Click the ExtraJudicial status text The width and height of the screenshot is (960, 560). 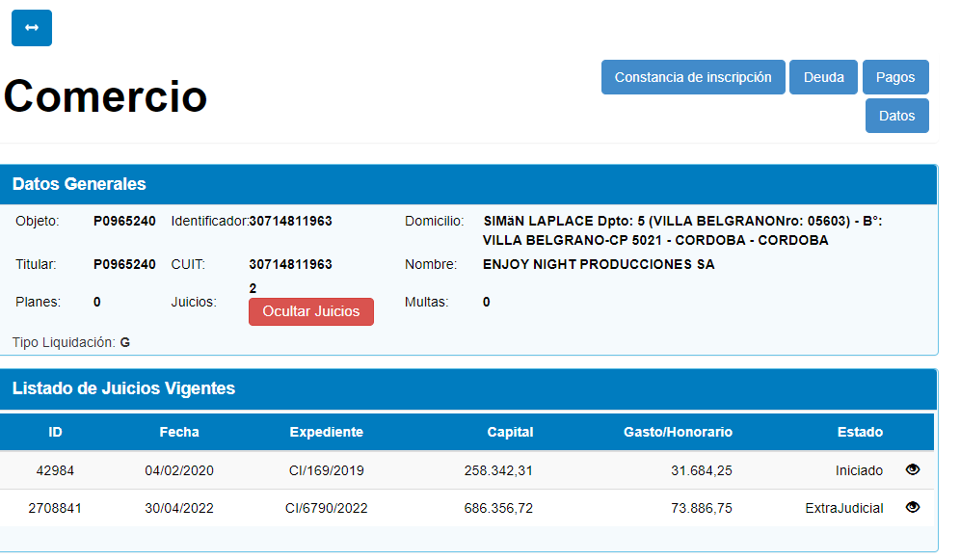point(843,508)
